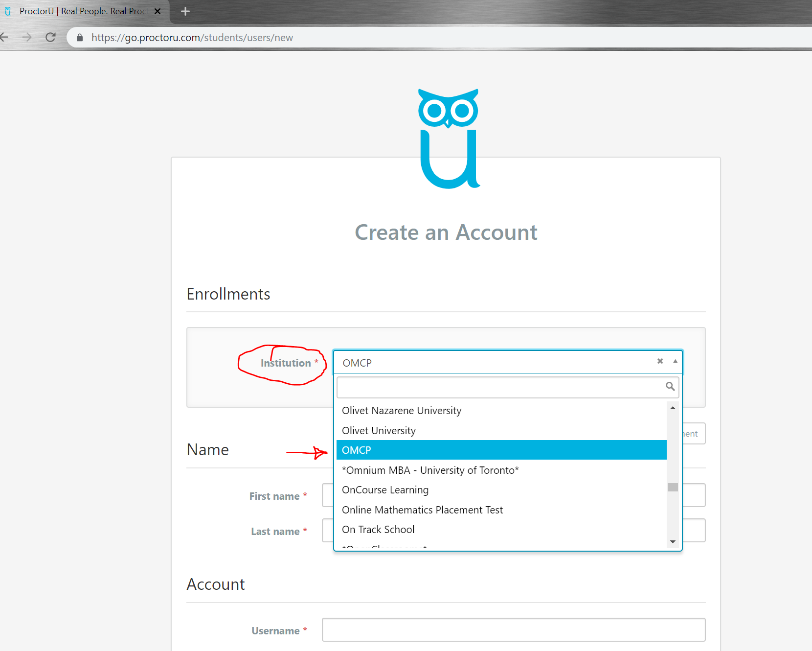Click the URL address bar
Viewport: 812px width, 651px height.
point(440,38)
